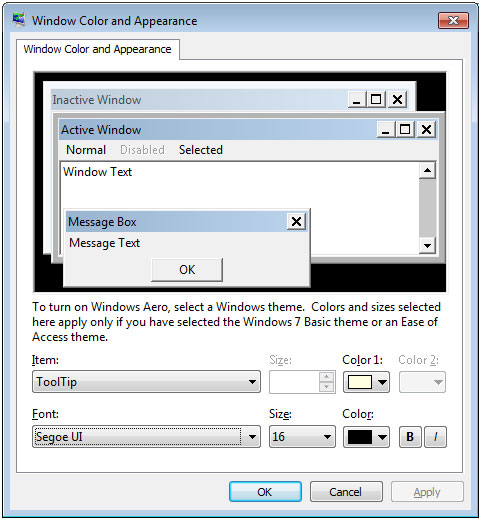Screen dimensions: 481x520
Task: Click the OK button at dialog bottom
Action: [x=265, y=492]
